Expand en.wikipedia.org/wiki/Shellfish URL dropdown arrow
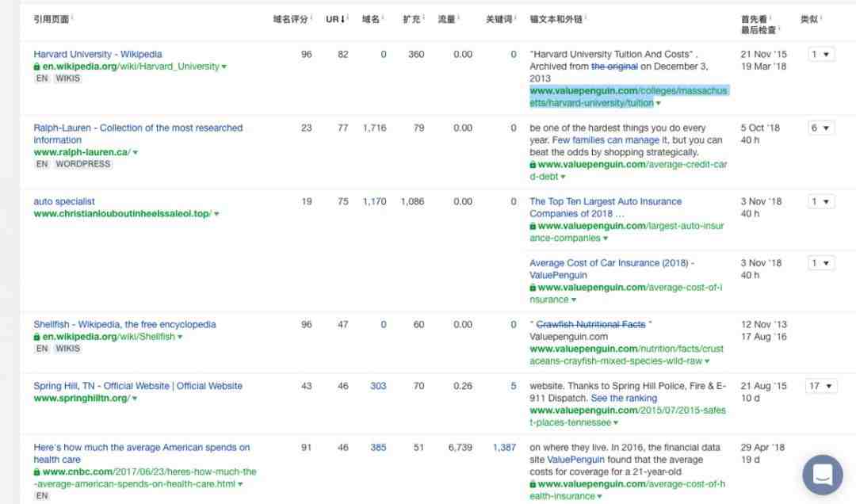 [x=180, y=337]
